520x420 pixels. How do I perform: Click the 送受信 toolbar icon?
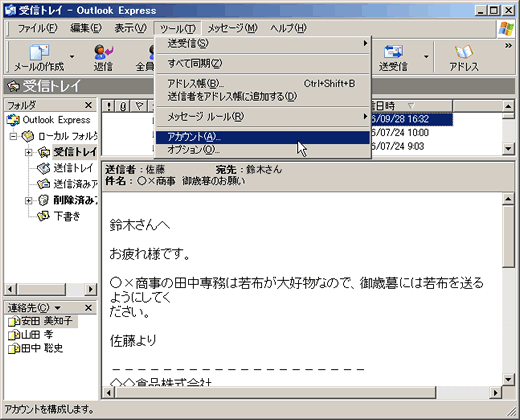click(393, 57)
